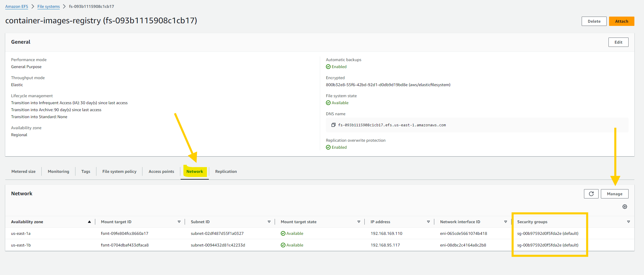Open Mount target ID column sort arrow
Viewport: 644px width, 275px height.
(x=179, y=222)
